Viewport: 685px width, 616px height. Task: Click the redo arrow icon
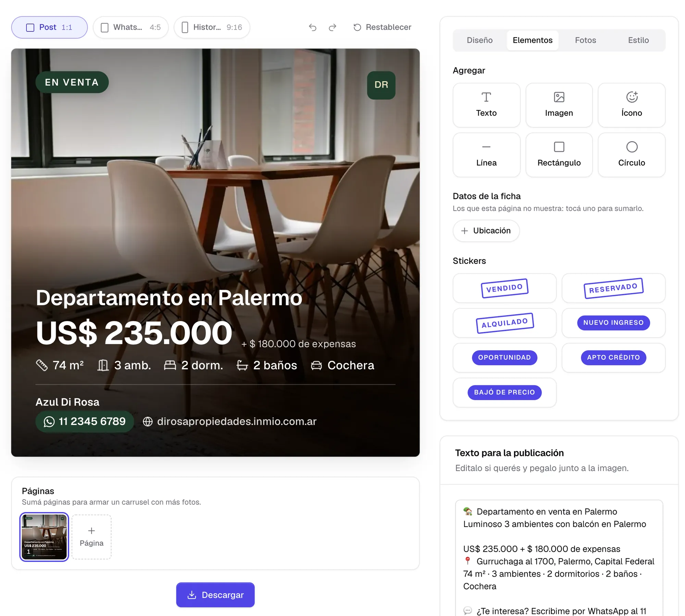[332, 27]
